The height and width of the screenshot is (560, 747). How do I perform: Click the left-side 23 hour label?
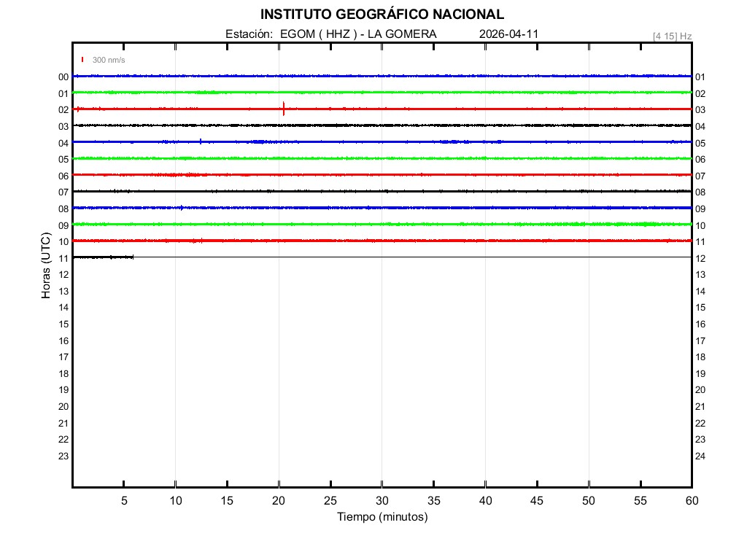[63, 456]
